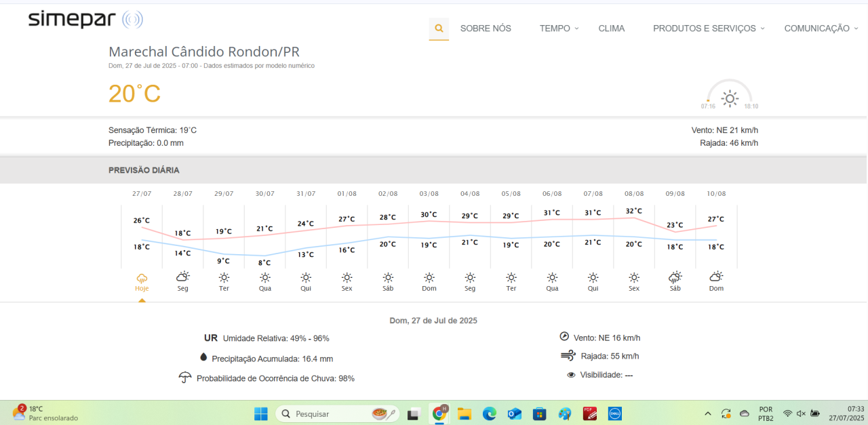Click the wind compass icon
The width and height of the screenshot is (868, 425).
pos(564,336)
